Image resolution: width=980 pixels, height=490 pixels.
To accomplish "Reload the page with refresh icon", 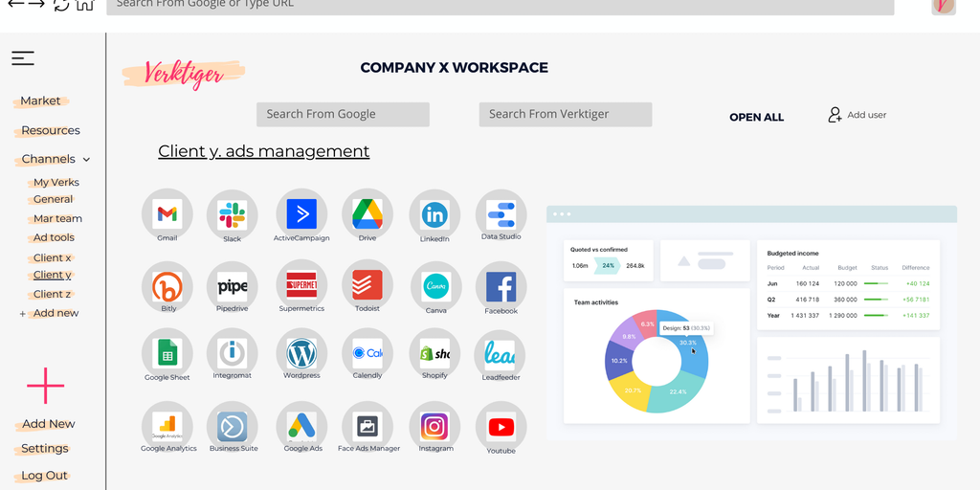I will pyautogui.click(x=61, y=5).
